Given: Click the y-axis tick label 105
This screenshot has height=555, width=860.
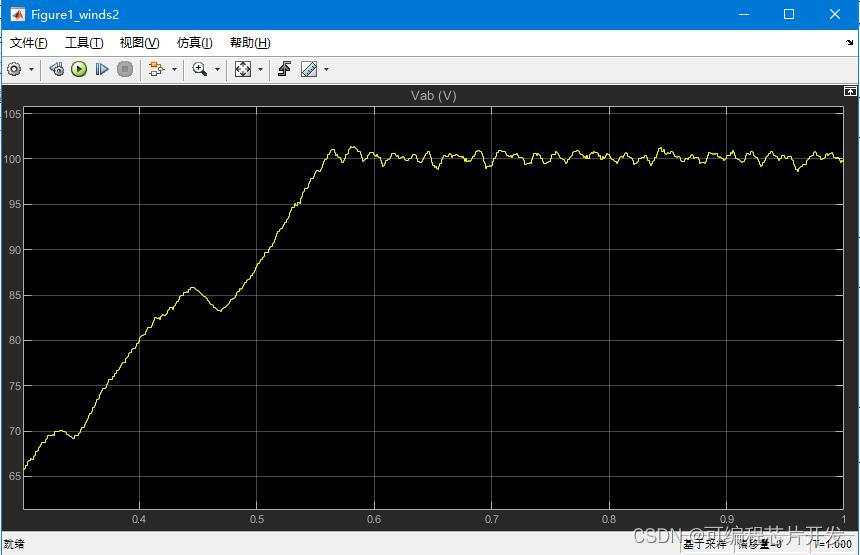Looking at the screenshot, I should (12, 114).
